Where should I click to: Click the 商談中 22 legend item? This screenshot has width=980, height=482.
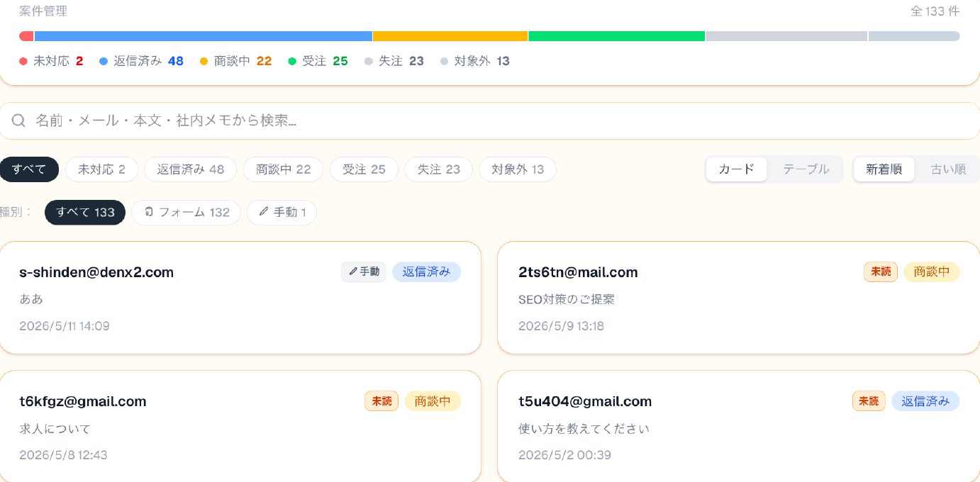pos(236,61)
